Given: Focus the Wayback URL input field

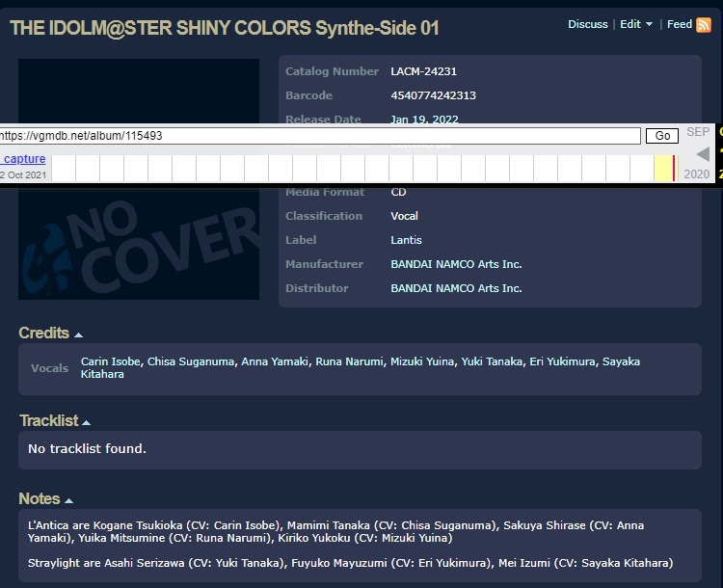Looking at the screenshot, I should (319, 136).
